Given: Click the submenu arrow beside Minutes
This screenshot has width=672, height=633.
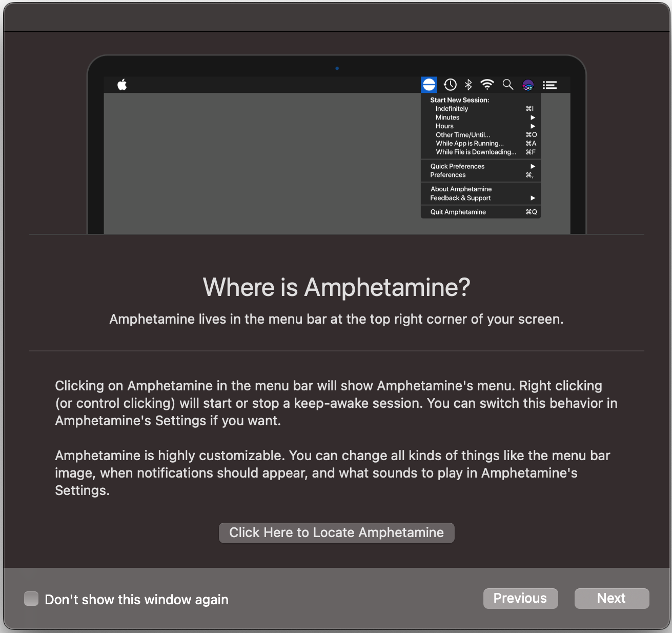Looking at the screenshot, I should click(533, 117).
